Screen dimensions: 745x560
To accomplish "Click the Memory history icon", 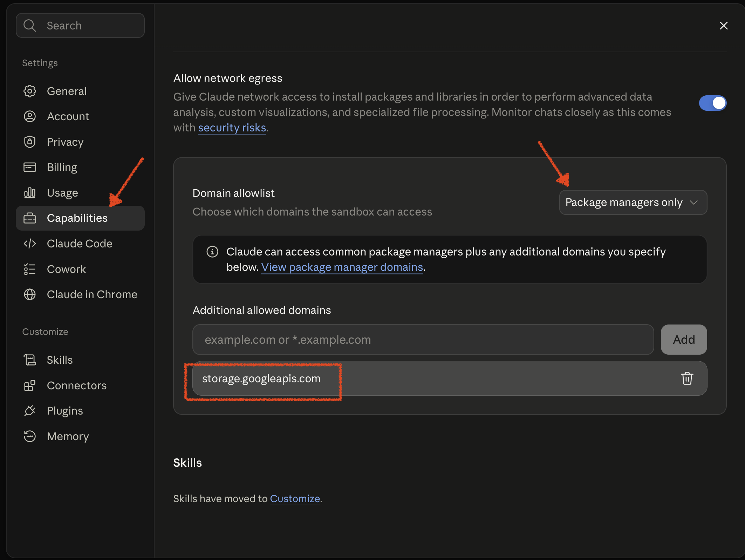I will (x=30, y=436).
